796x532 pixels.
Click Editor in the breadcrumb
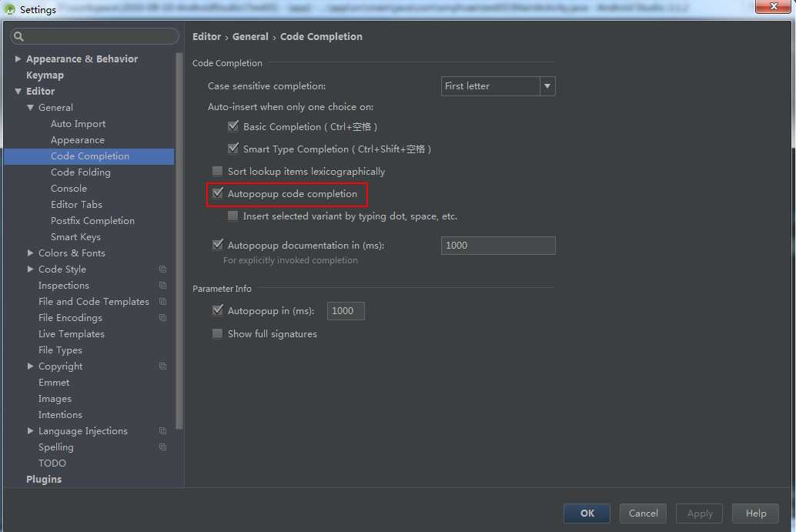206,36
